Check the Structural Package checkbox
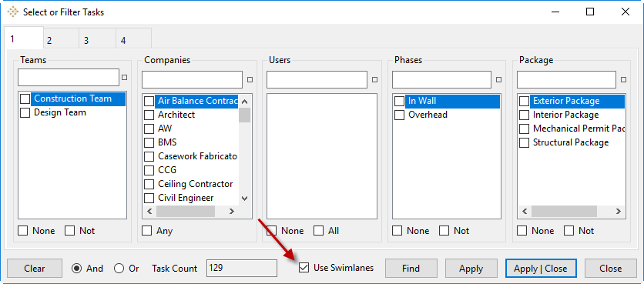The width and height of the screenshot is (644, 284). (524, 143)
